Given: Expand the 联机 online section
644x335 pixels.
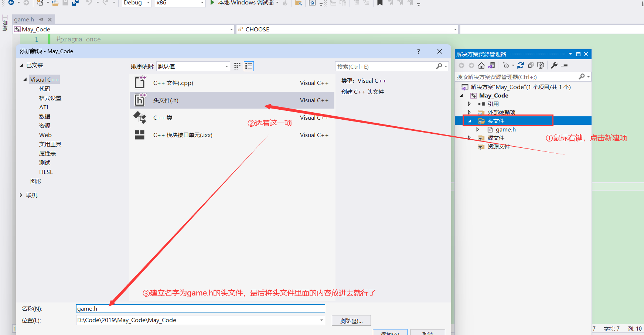Looking at the screenshot, I should (x=21, y=195).
